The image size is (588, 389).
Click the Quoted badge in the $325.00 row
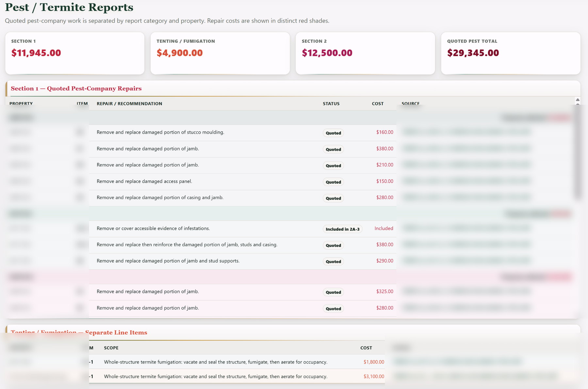point(333,292)
